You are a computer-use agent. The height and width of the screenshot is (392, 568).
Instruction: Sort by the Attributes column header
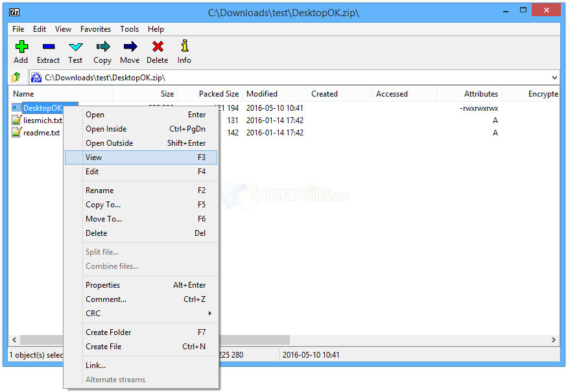pyautogui.click(x=469, y=94)
